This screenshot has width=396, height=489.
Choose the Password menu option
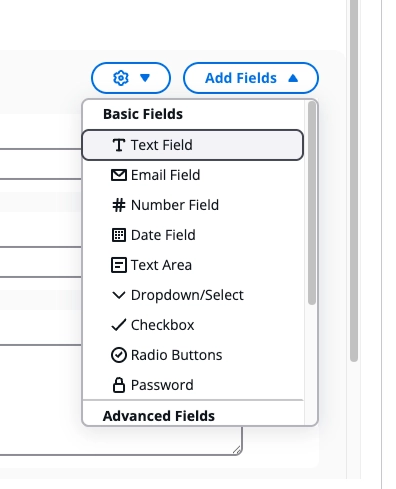193,385
